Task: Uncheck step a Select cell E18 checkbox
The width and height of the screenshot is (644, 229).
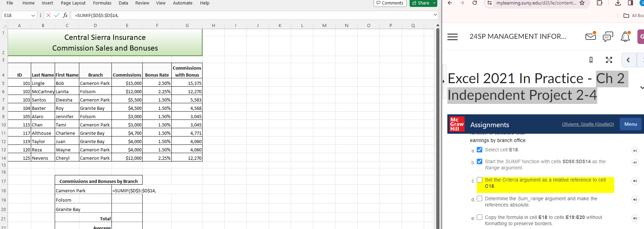Action: click(x=480, y=150)
